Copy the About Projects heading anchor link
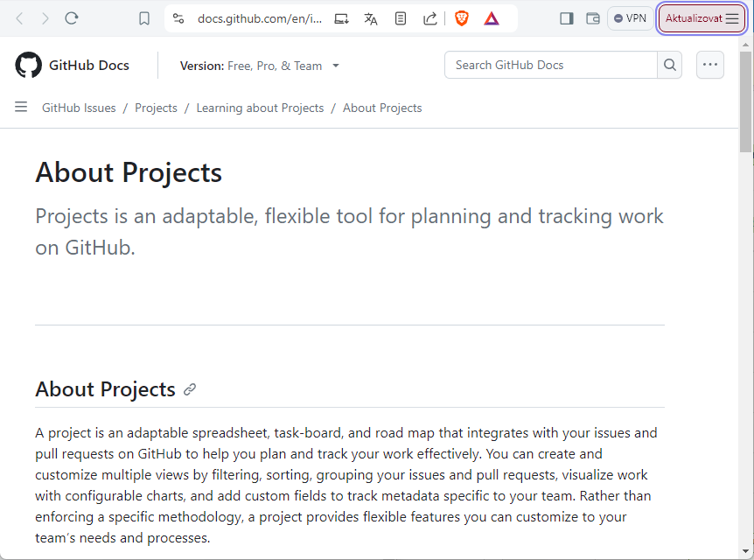The height and width of the screenshot is (560, 754). (x=190, y=389)
